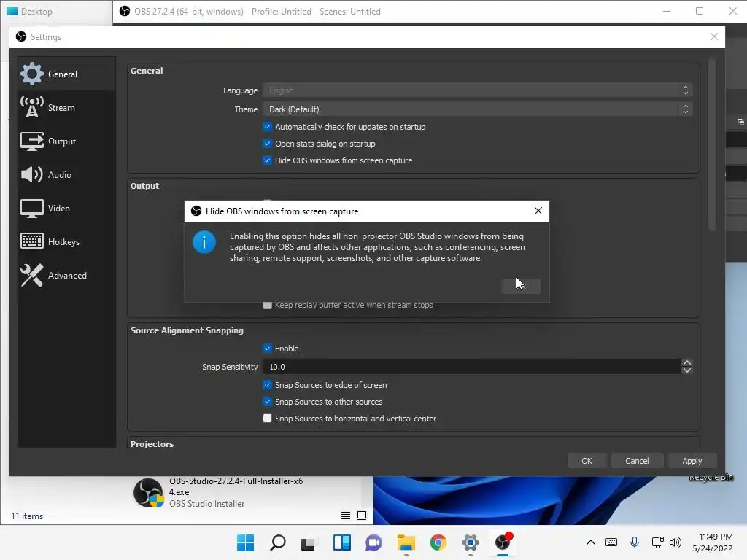Screen dimensions: 747x560
Task: Toggle Snap Sources to edge of screen
Action: [267, 385]
